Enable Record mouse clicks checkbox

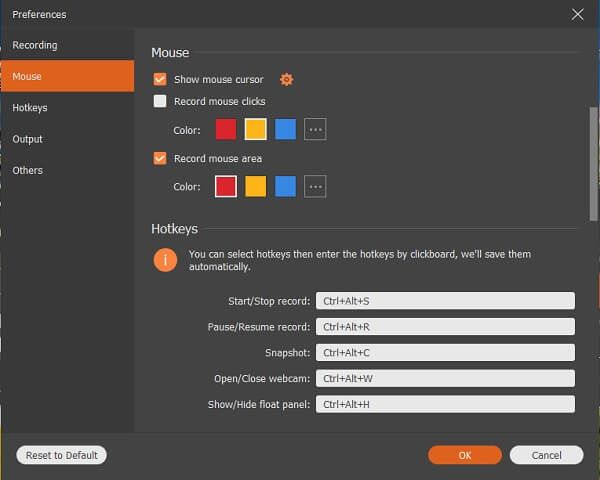click(160, 101)
